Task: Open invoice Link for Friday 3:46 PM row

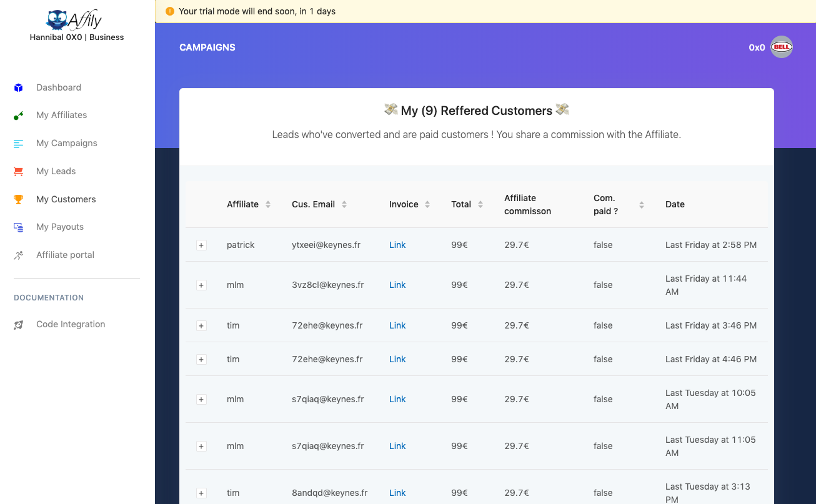Action: coord(397,325)
